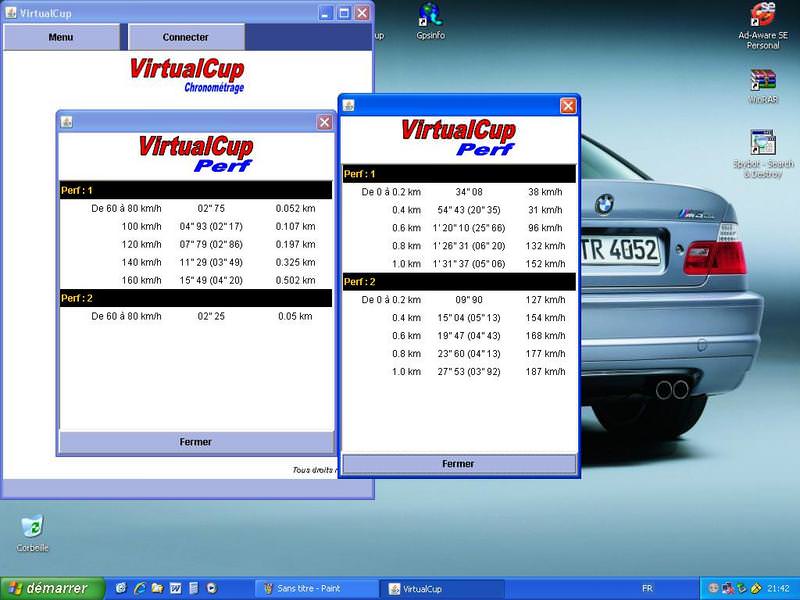Click the network computers tray icon

728,588
